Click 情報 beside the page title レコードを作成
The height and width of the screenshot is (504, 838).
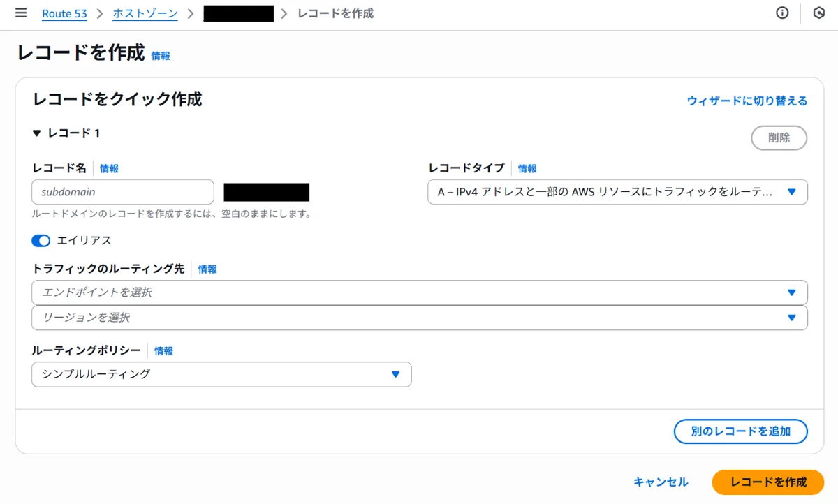coord(159,54)
